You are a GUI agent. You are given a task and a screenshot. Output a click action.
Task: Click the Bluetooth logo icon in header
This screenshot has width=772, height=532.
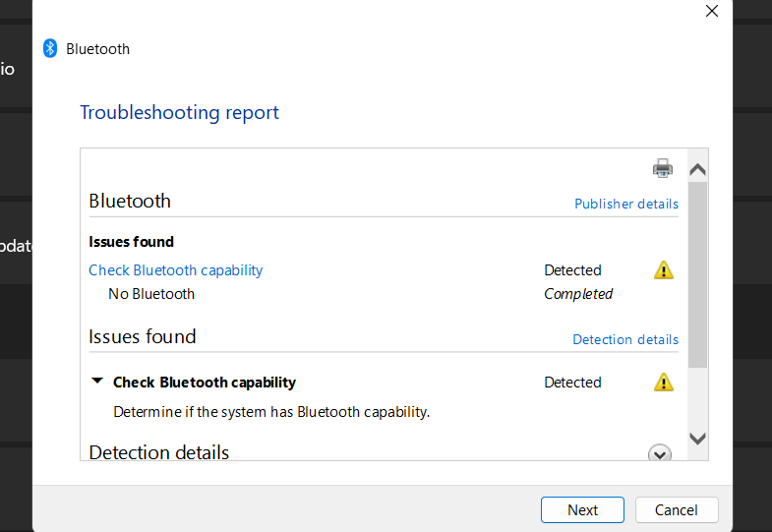point(50,48)
